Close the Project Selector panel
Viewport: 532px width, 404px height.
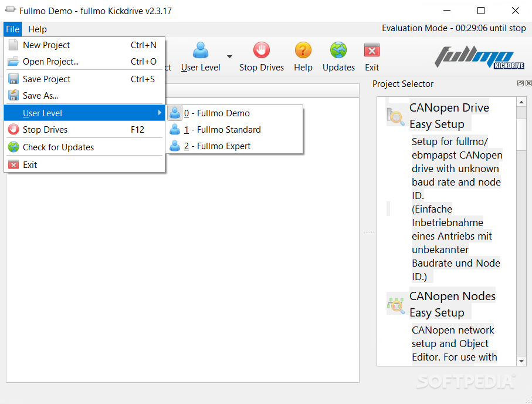pos(528,83)
